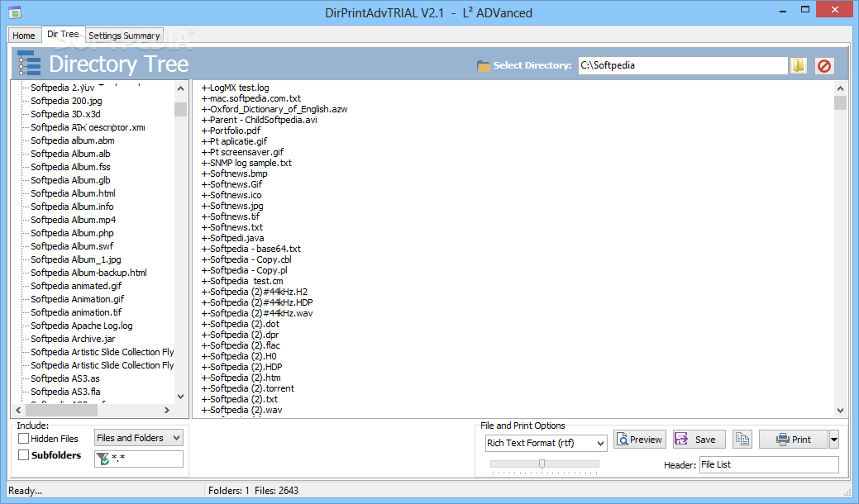Select Softpedia 3D.x3d in the tree
859x504 pixels.
point(66,114)
